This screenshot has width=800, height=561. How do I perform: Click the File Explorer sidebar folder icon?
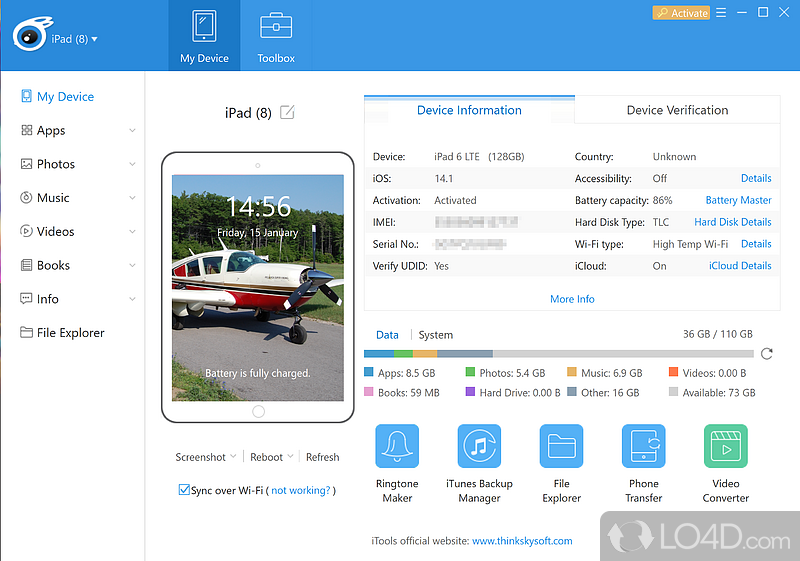[x=27, y=333]
